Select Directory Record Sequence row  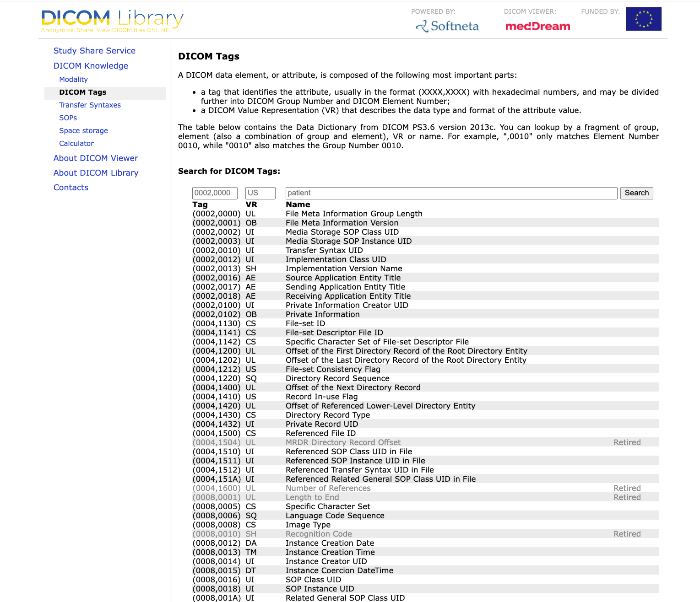426,378
